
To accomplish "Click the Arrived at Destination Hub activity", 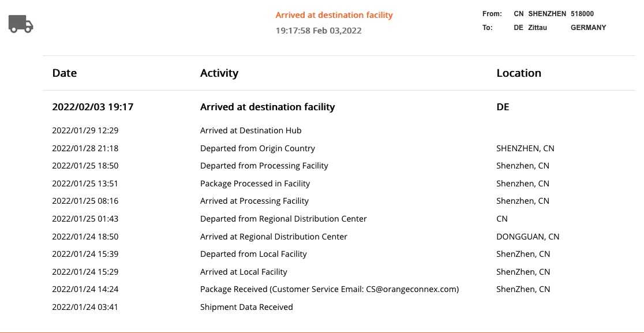I will tap(251, 130).
